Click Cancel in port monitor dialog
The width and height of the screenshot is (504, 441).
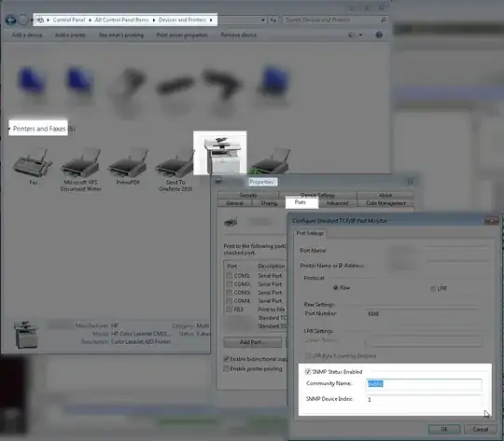[x=481, y=430]
